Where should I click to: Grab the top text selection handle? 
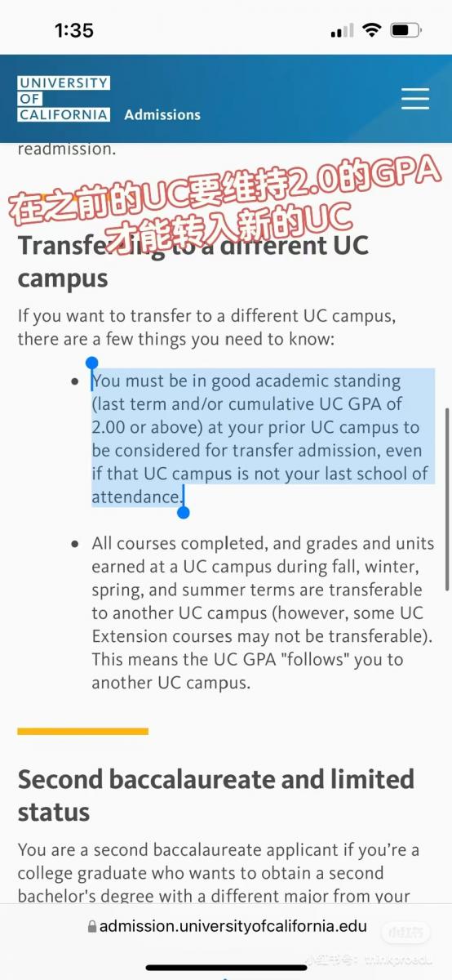[x=92, y=363]
